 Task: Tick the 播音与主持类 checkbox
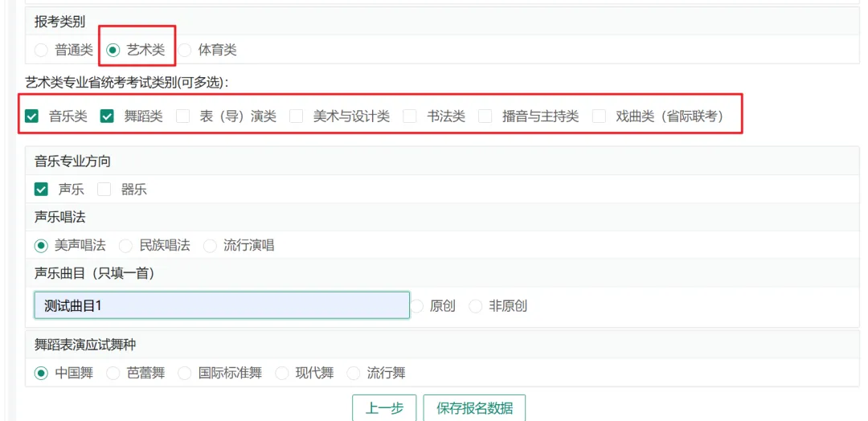tap(485, 116)
